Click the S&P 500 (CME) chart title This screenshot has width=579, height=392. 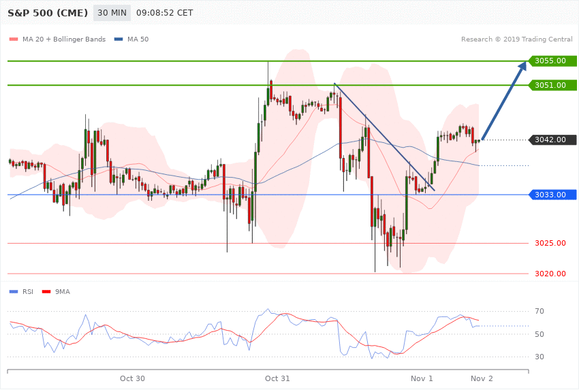(x=48, y=13)
